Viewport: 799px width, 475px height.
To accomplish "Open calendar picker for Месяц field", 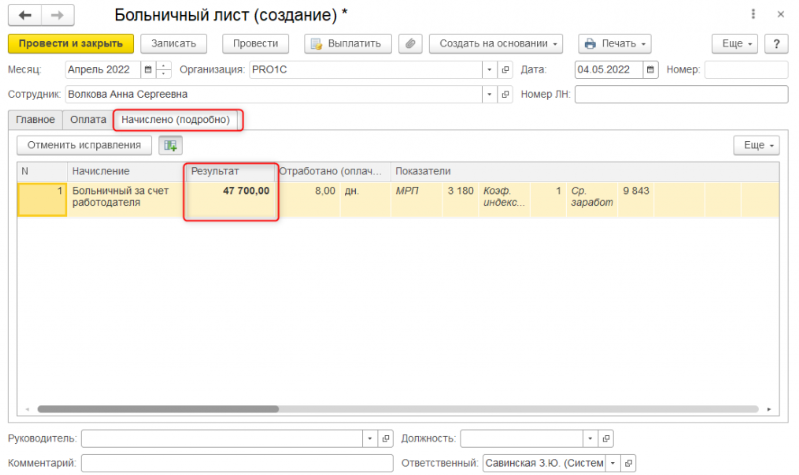I will 148,70.
